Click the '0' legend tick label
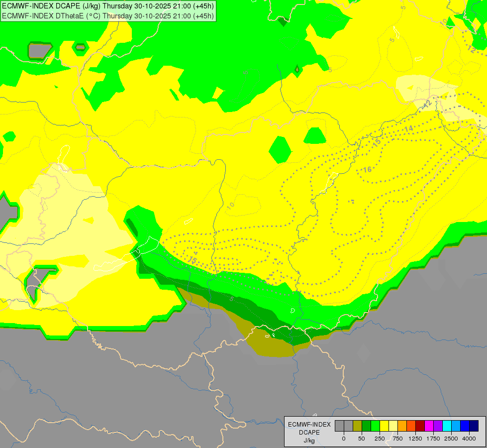This screenshot has width=487, height=448. (344, 439)
